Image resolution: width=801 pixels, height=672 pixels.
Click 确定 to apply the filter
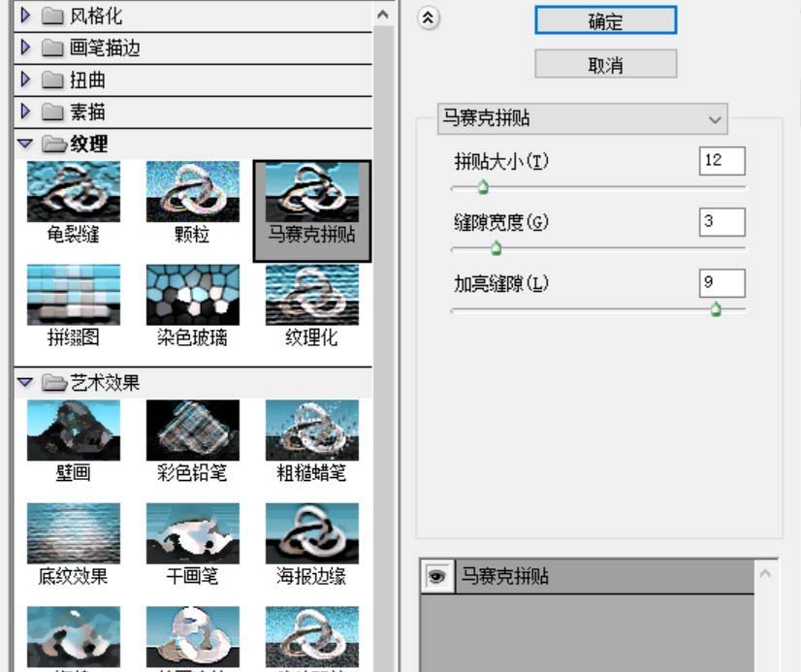[x=606, y=20]
